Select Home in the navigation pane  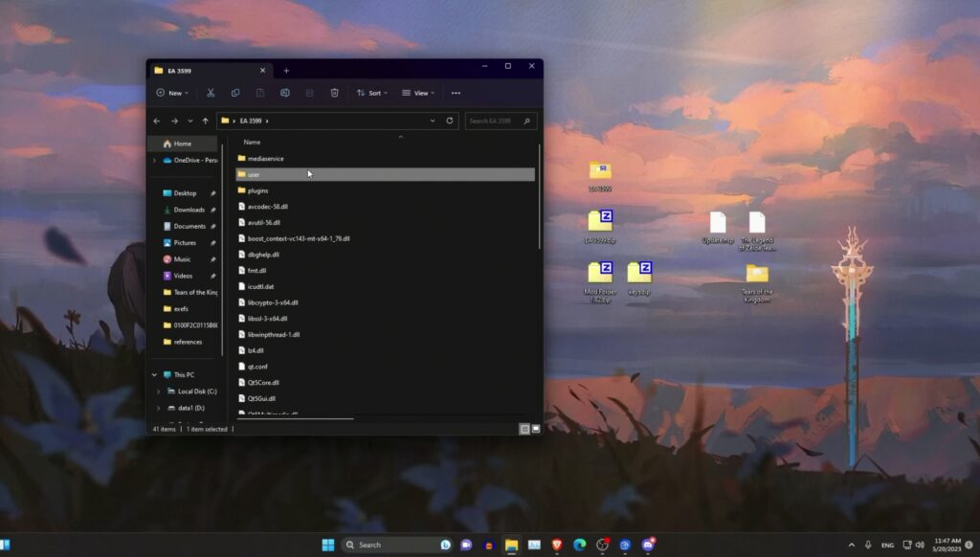(x=183, y=144)
